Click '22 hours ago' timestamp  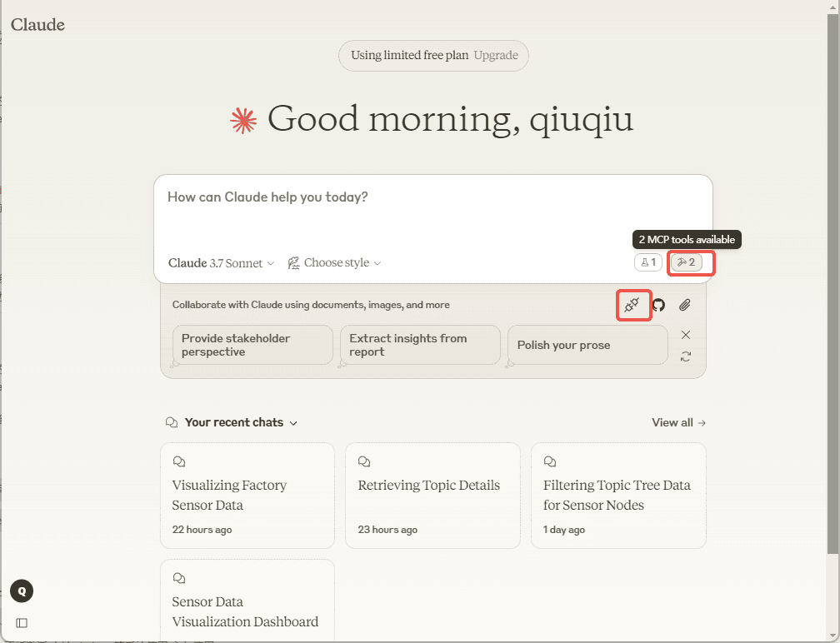coord(202,530)
